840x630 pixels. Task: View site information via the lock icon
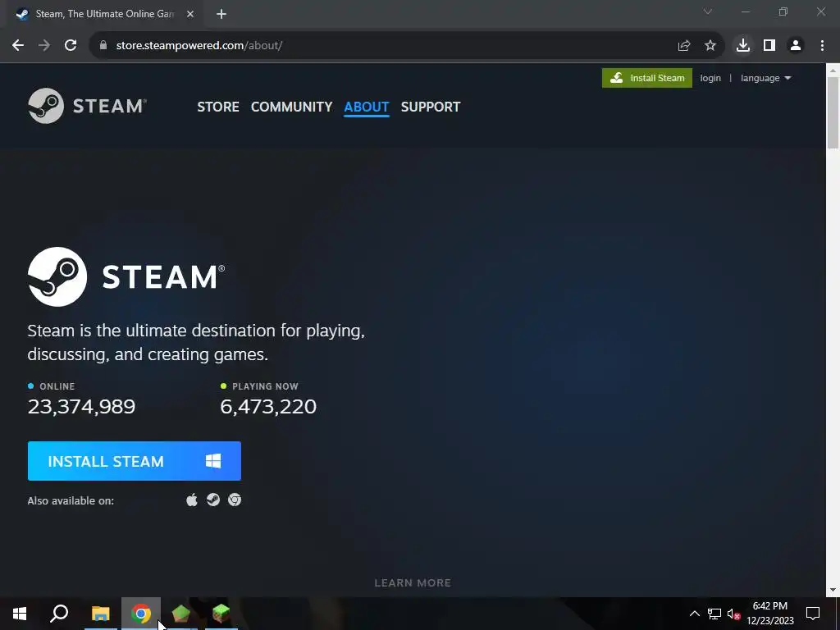pos(103,46)
